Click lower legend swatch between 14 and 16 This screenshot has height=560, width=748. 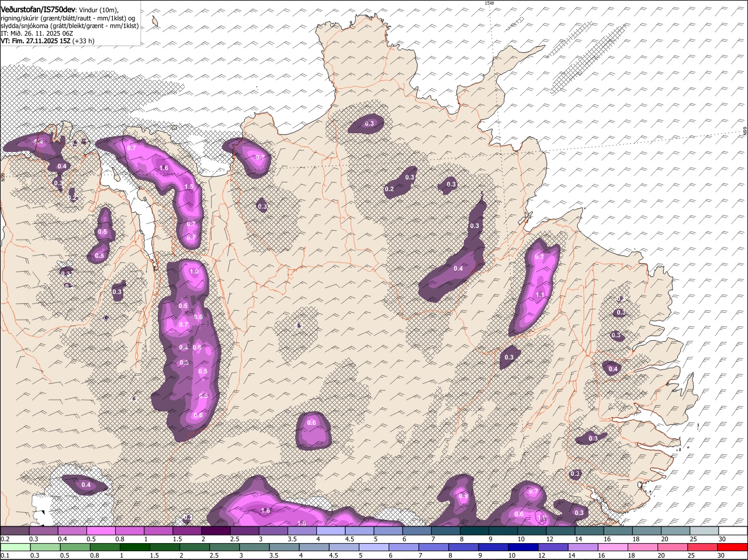pyautogui.click(x=584, y=547)
